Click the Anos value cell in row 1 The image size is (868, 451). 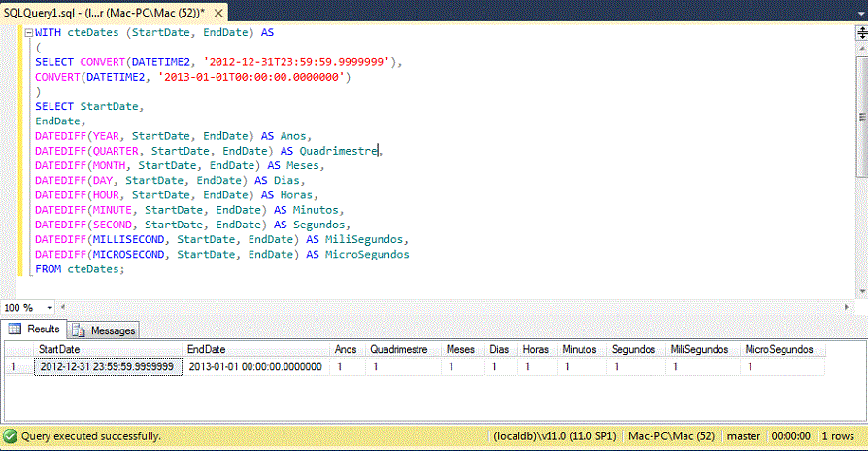(x=348, y=366)
